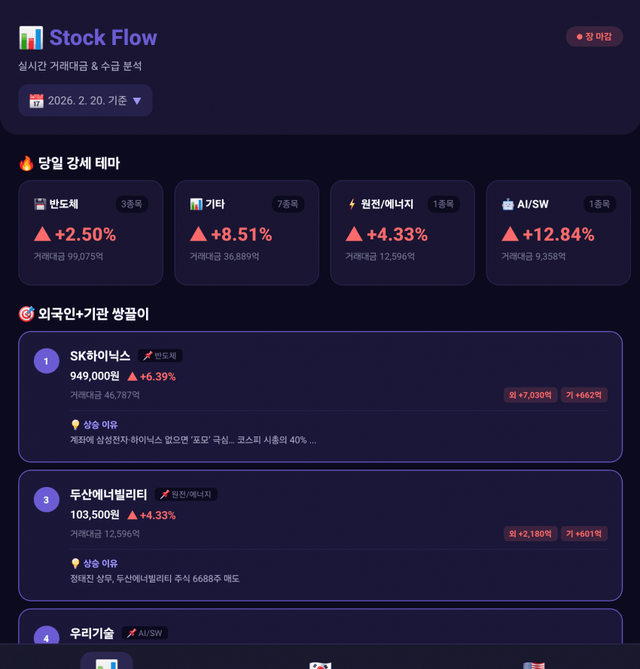Click the light bulb icon in 두산에너빌리티 card
Image resolution: width=640 pixels, height=669 pixels.
[x=75, y=563]
